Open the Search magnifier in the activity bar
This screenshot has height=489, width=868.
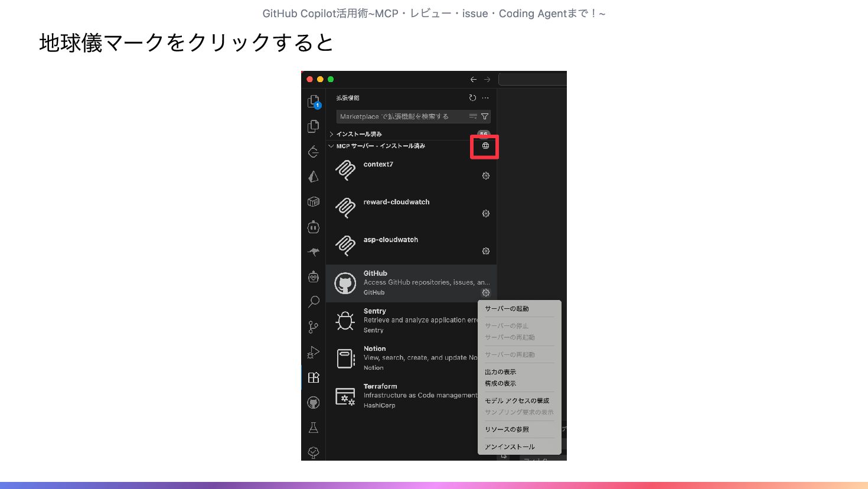click(x=314, y=302)
